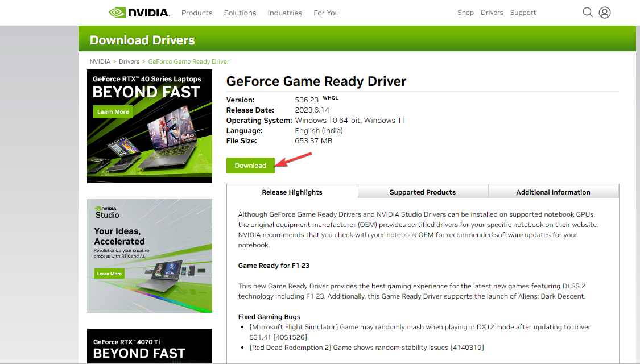Switch to the Release Highlights tab

click(x=292, y=192)
